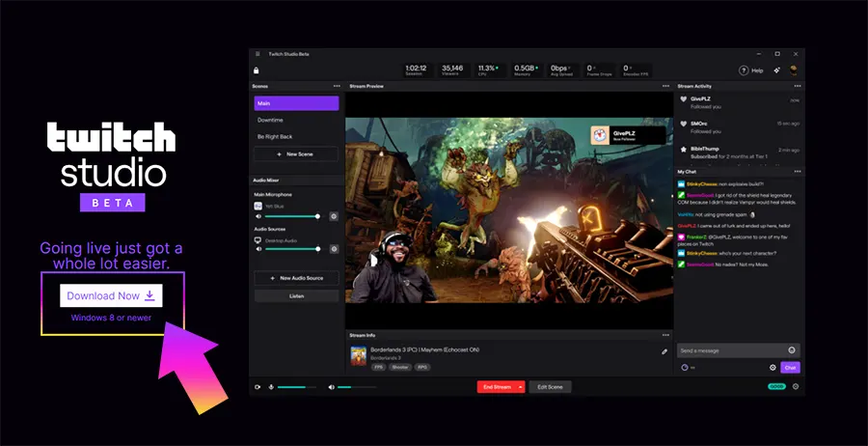
Task: Expand the arrow beside End Stream
Action: coord(521,387)
